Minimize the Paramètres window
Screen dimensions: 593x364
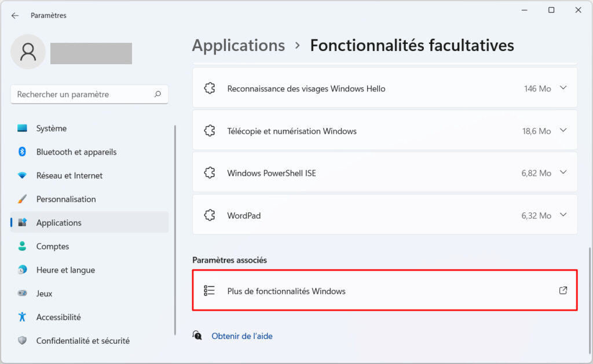click(x=525, y=10)
